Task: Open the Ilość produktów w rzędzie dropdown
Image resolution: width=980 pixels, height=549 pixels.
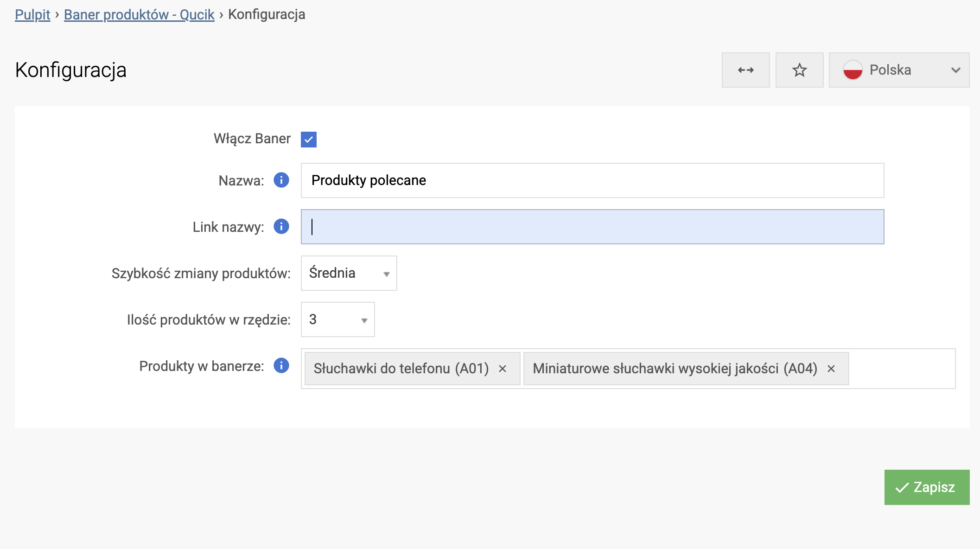Action: pos(363,319)
